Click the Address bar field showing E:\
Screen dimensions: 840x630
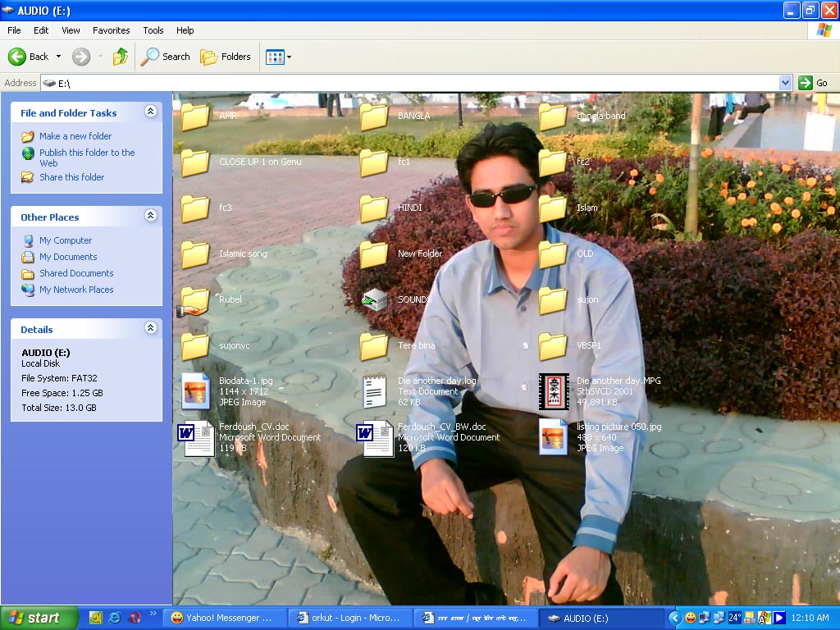point(410,83)
